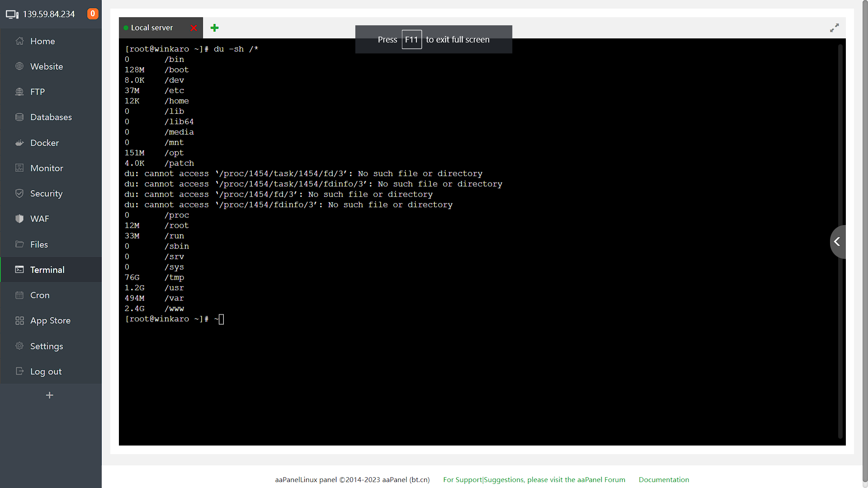Open the Monitor chart icon
Screen dimensions: 868x488
click(x=19, y=168)
